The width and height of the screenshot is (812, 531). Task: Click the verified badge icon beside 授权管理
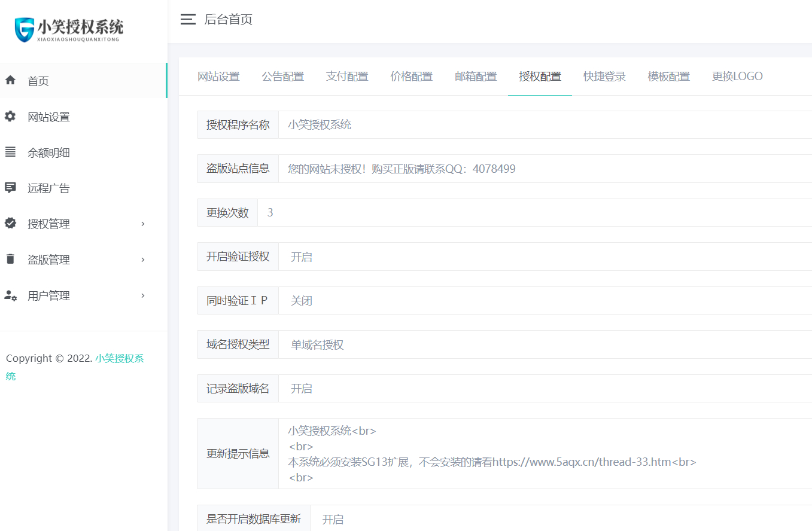click(10, 224)
